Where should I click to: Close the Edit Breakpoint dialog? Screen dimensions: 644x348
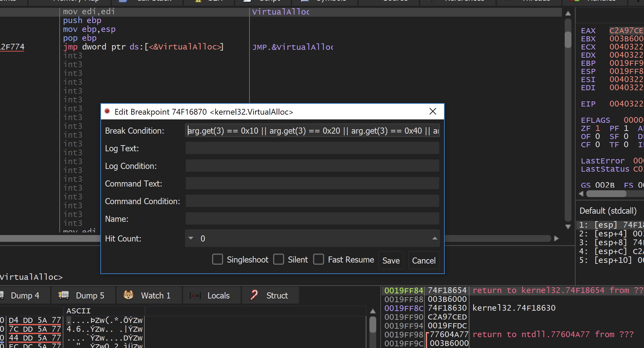pyautogui.click(x=433, y=112)
